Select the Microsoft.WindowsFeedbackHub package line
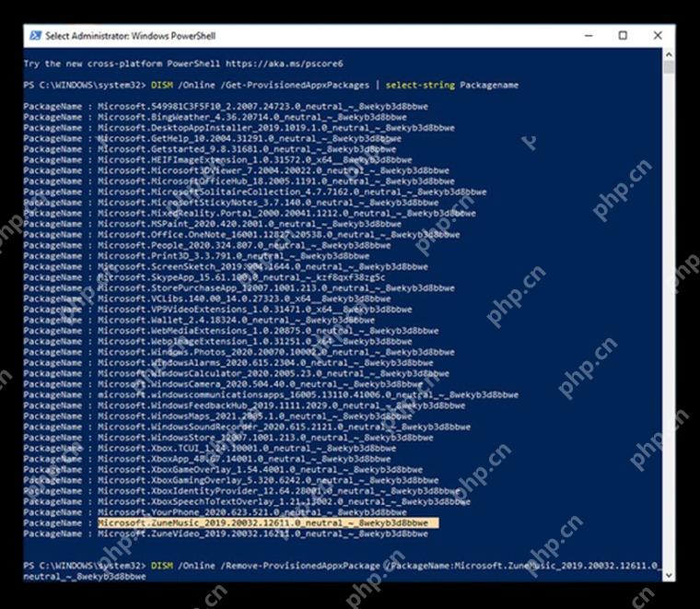 [x=244, y=405]
